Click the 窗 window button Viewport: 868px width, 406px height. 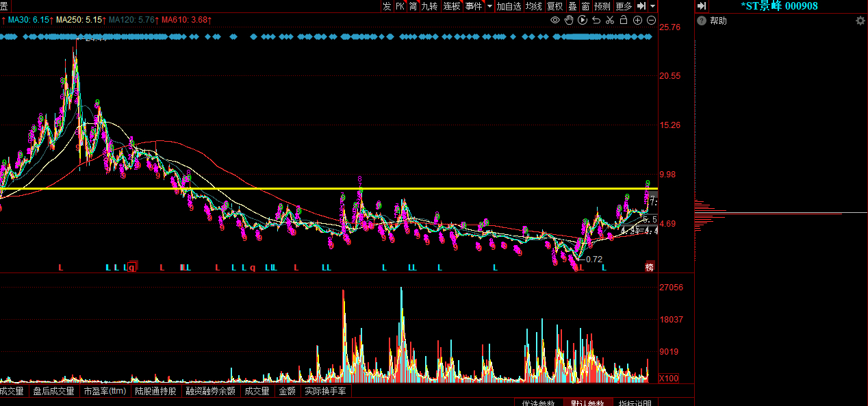click(x=586, y=5)
